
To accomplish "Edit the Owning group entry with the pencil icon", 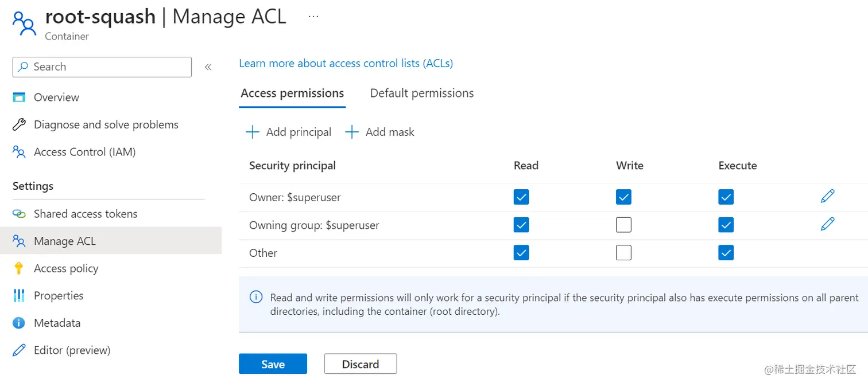I will [x=827, y=224].
